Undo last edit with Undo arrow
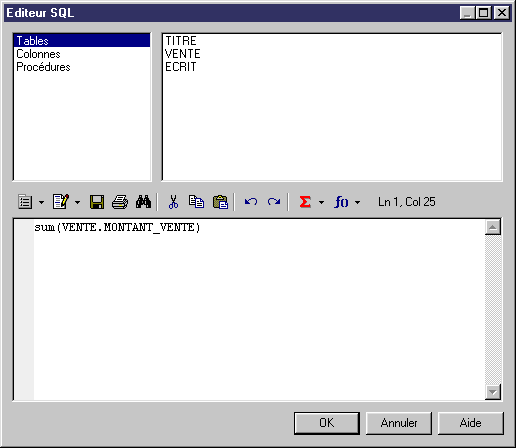Viewport: 516px width, 448px height. (x=251, y=202)
